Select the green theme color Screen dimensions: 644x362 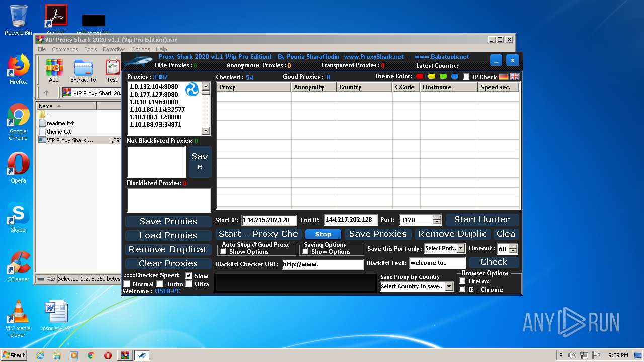click(x=443, y=77)
